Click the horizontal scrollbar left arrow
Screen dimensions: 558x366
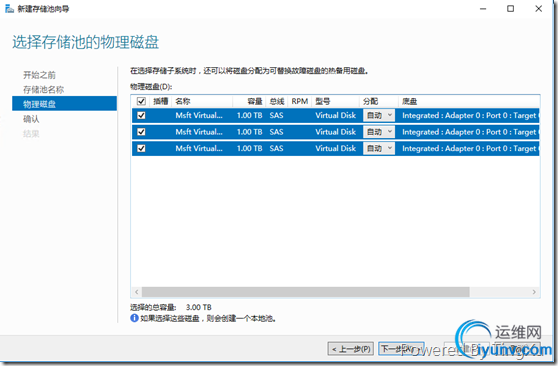pyautogui.click(x=137, y=292)
